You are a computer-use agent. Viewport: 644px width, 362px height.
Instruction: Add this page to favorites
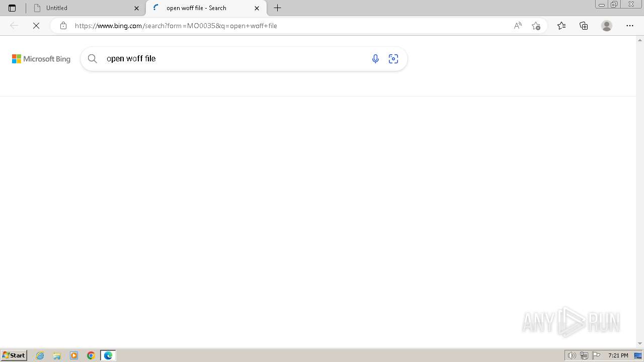536,26
